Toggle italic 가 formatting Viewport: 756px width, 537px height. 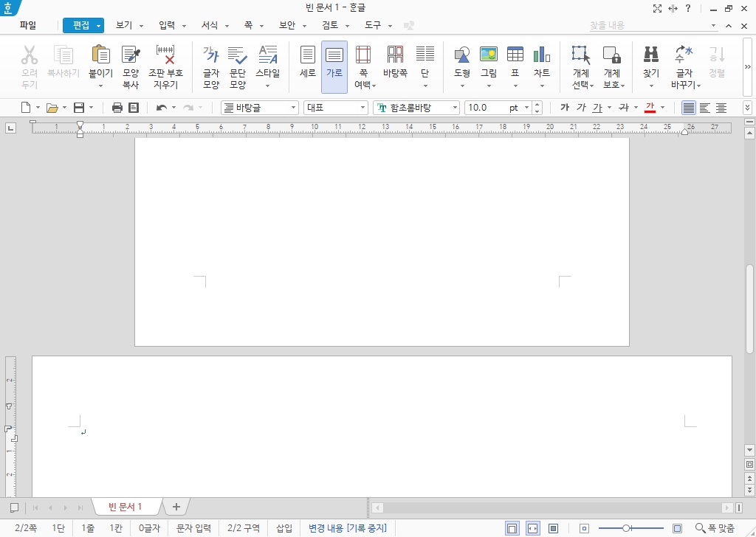pyautogui.click(x=582, y=108)
